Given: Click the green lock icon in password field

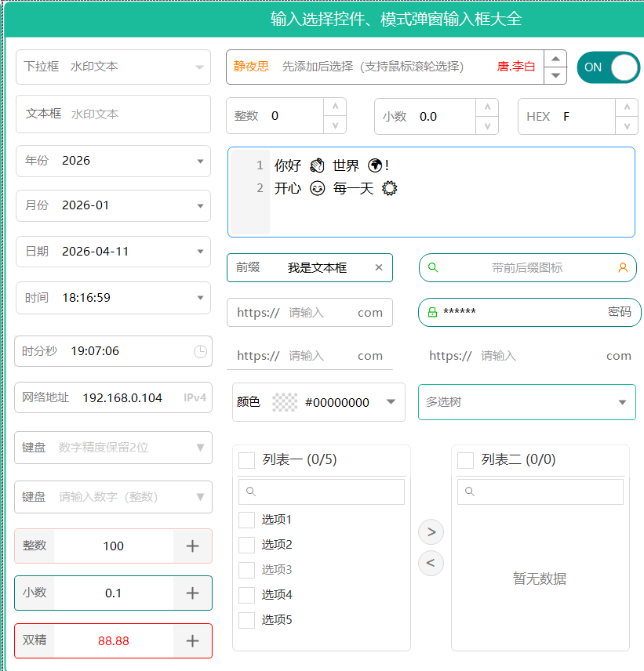Looking at the screenshot, I should pos(432,312).
